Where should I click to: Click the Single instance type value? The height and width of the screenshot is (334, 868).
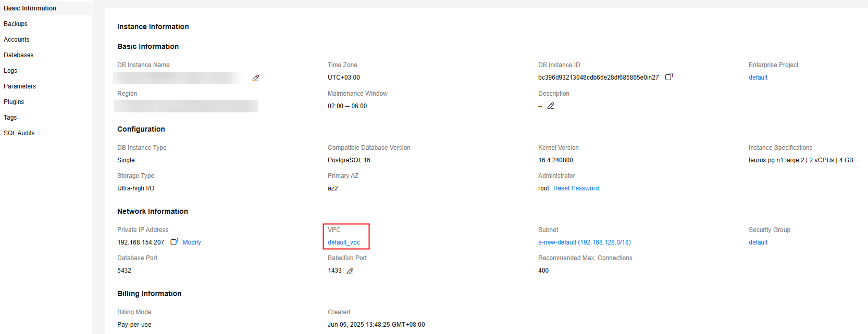tap(126, 160)
